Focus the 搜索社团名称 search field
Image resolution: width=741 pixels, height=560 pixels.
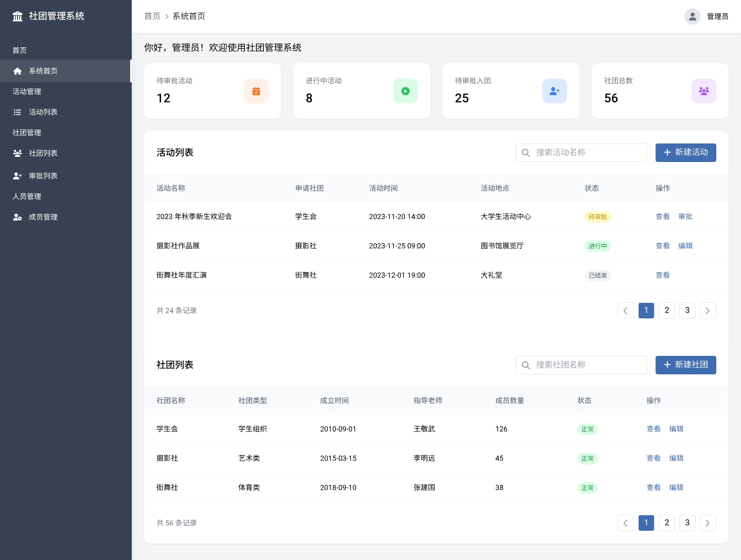click(x=587, y=365)
